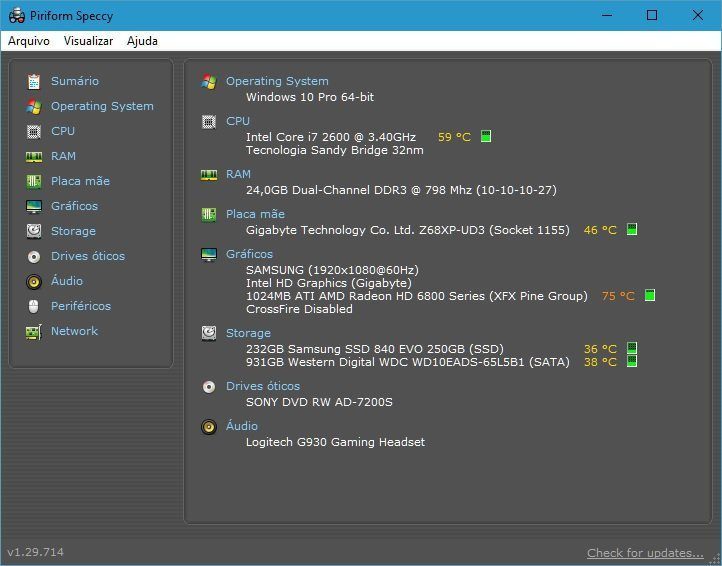Viewport: 722px width, 566px height.
Task: Click the RAM heading link in summary
Action: click(x=238, y=174)
